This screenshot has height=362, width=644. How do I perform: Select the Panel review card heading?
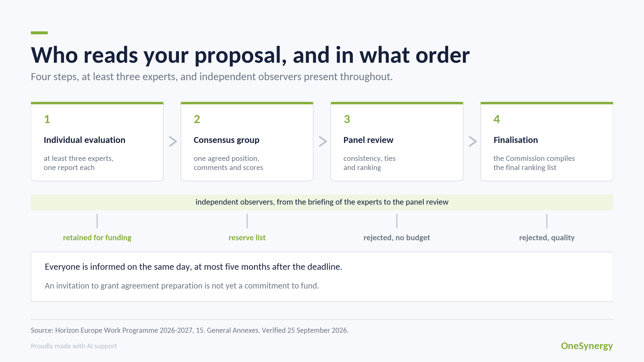tap(368, 140)
